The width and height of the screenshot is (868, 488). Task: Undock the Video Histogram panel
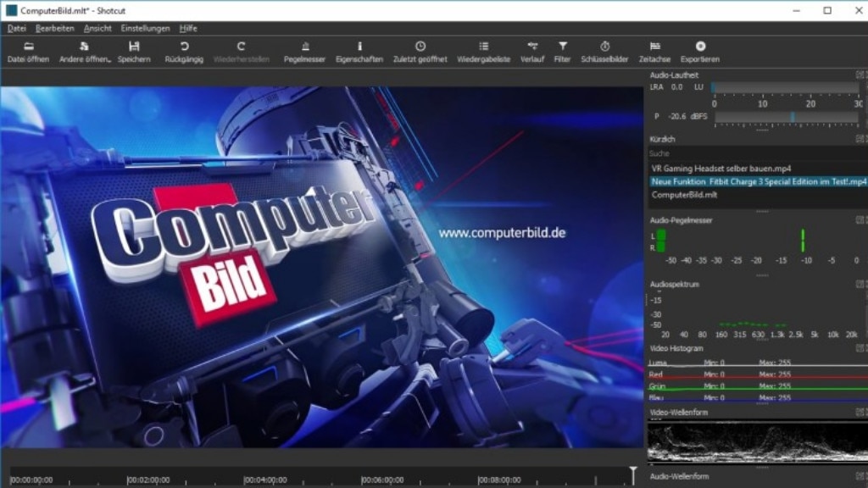point(860,348)
